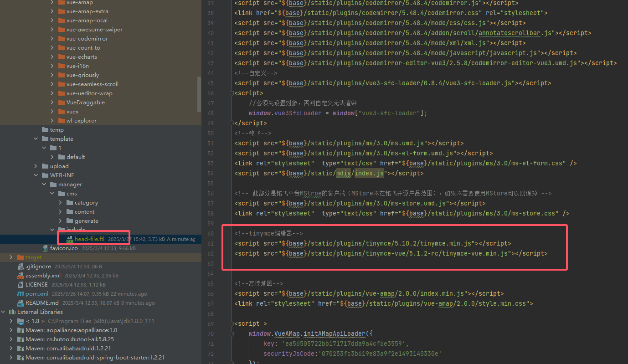Screen dimensions: 628x364
Task: Click the External Libraries bar-chart icon
Action: point(12,312)
